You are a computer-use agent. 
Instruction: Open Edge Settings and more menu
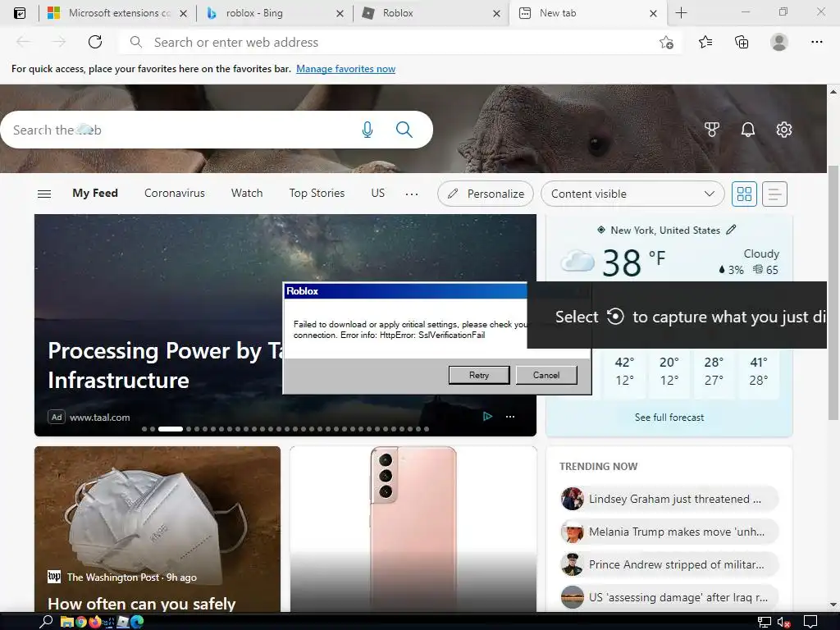pyautogui.click(x=816, y=42)
